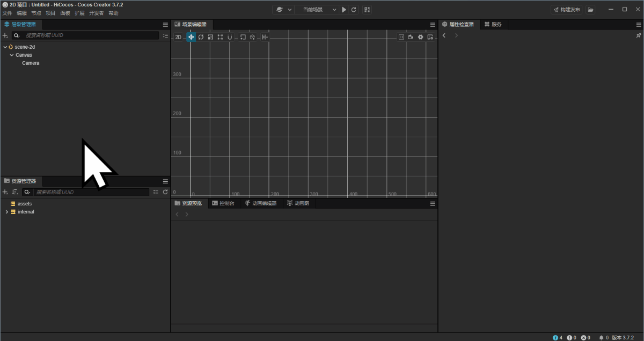Open the scene gear settings icon
This screenshot has width=644, height=341.
(x=420, y=37)
